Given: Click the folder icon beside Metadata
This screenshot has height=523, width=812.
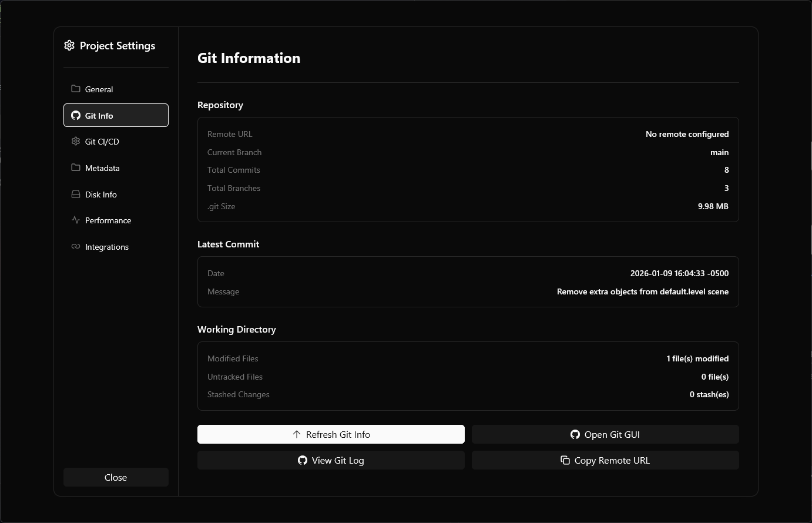Looking at the screenshot, I should click(x=76, y=167).
